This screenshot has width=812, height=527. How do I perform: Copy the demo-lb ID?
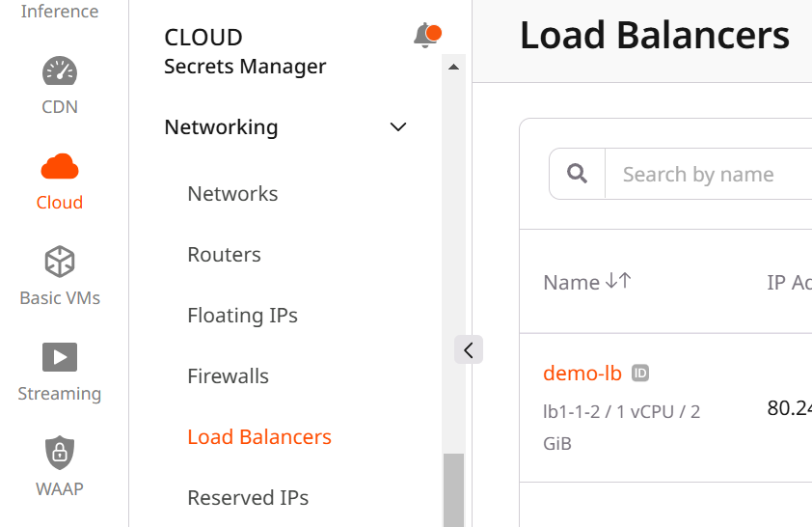coord(640,374)
